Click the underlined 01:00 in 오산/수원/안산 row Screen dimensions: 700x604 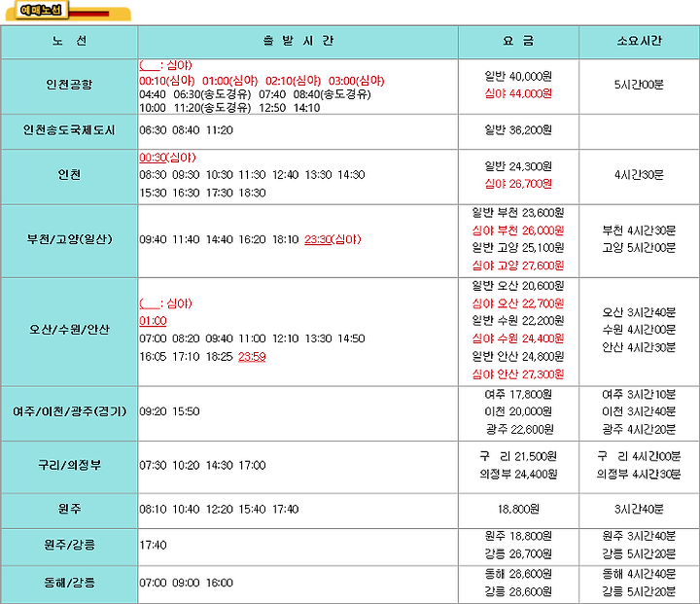[x=153, y=321]
